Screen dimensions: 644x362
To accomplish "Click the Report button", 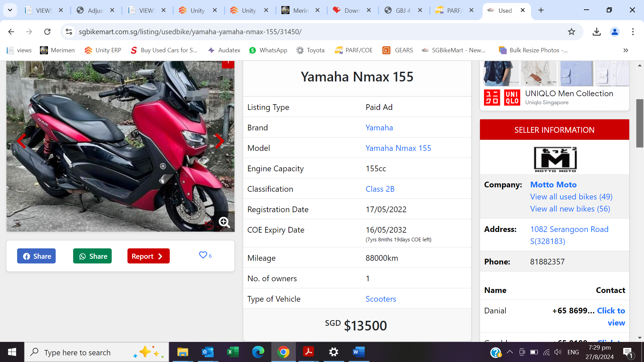I will (x=148, y=256).
